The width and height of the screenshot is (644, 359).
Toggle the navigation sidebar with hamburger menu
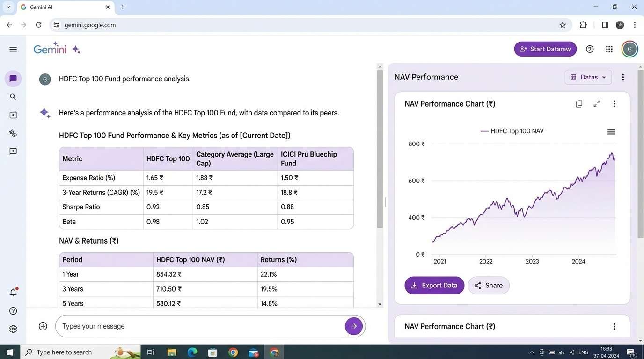(13, 49)
